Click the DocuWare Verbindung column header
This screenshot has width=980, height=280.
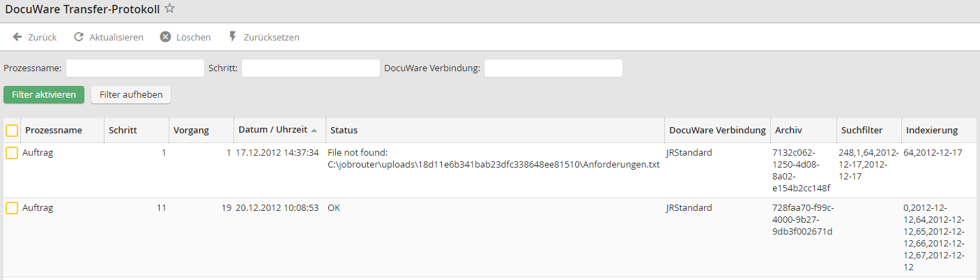click(717, 131)
